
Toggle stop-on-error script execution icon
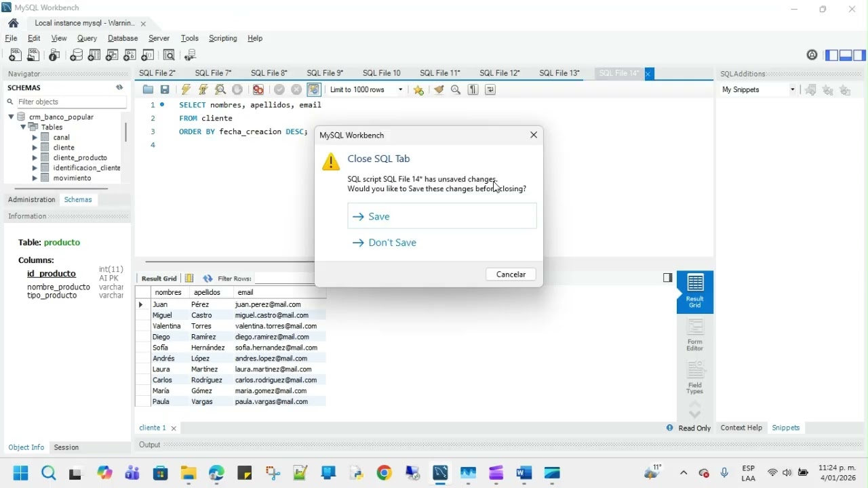[258, 89]
